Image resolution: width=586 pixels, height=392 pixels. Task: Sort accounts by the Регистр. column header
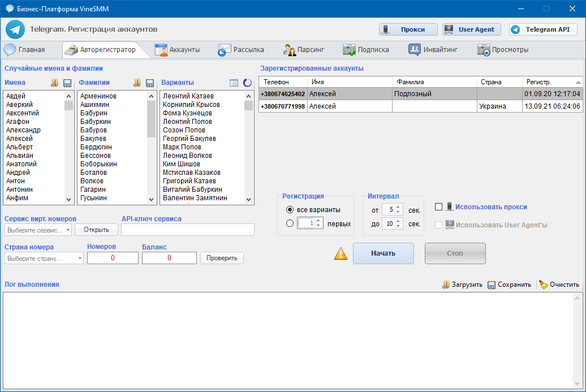[x=553, y=82]
